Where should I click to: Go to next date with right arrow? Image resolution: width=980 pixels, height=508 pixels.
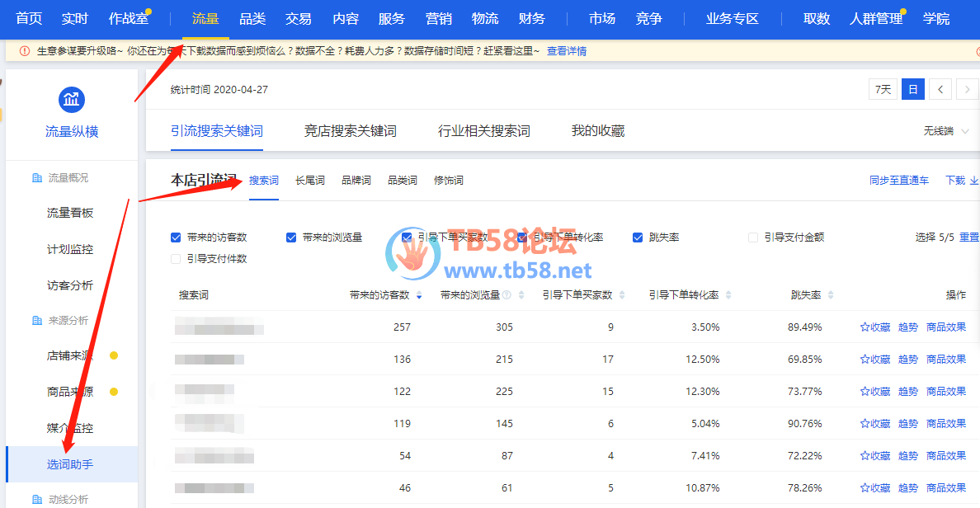967,89
